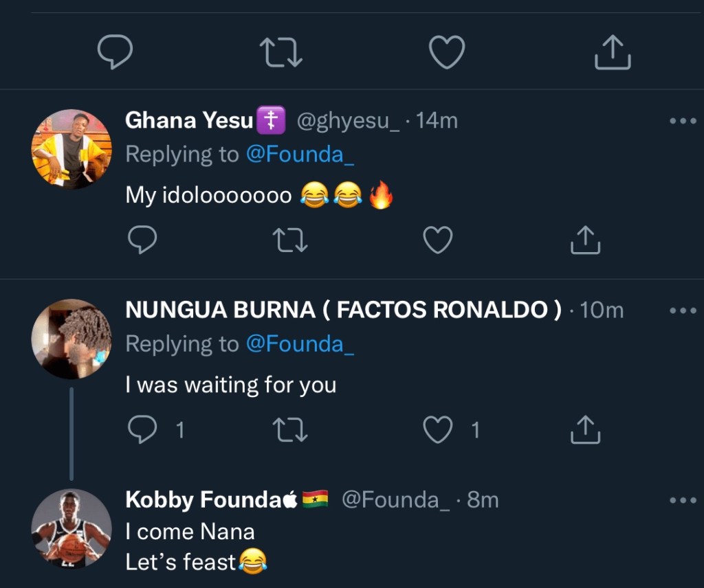View Ghana Yesu's profile picture

pyautogui.click(x=71, y=149)
